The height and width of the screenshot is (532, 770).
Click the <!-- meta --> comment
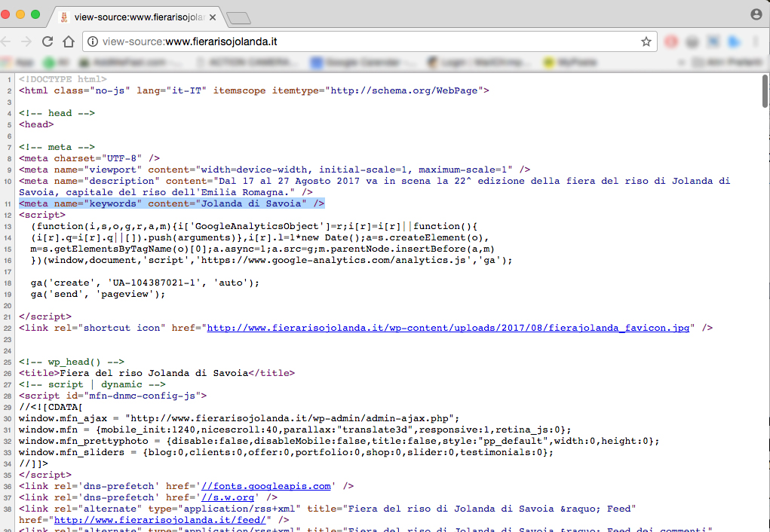click(57, 147)
